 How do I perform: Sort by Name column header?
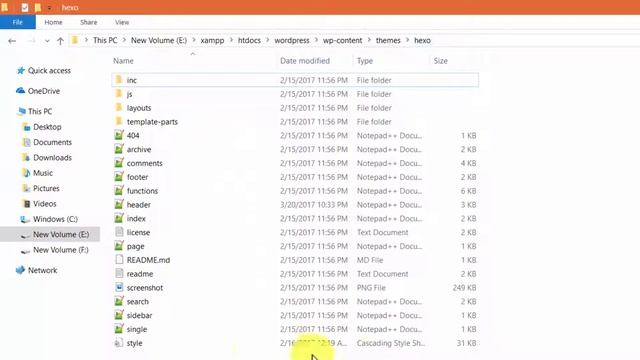pos(123,61)
